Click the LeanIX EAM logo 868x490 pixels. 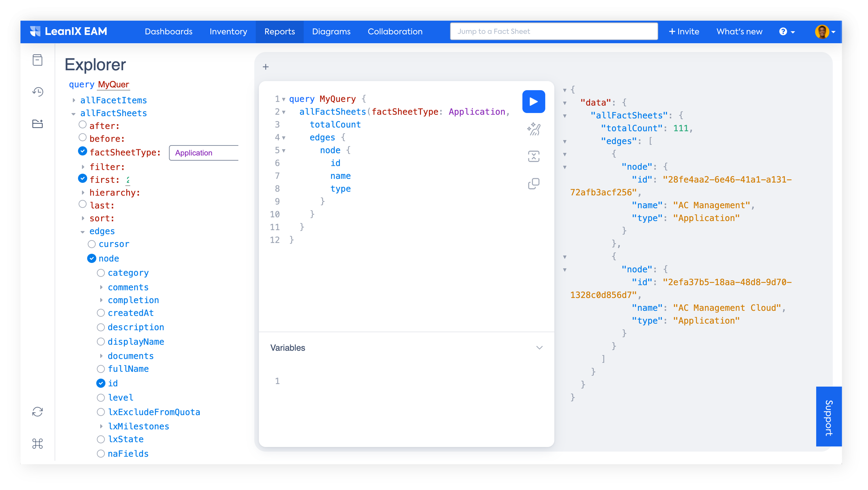pyautogui.click(x=68, y=31)
